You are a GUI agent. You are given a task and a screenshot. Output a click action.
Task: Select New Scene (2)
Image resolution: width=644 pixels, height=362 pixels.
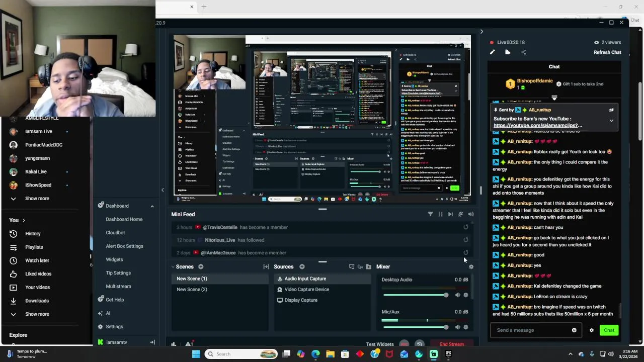pyautogui.click(x=220, y=290)
